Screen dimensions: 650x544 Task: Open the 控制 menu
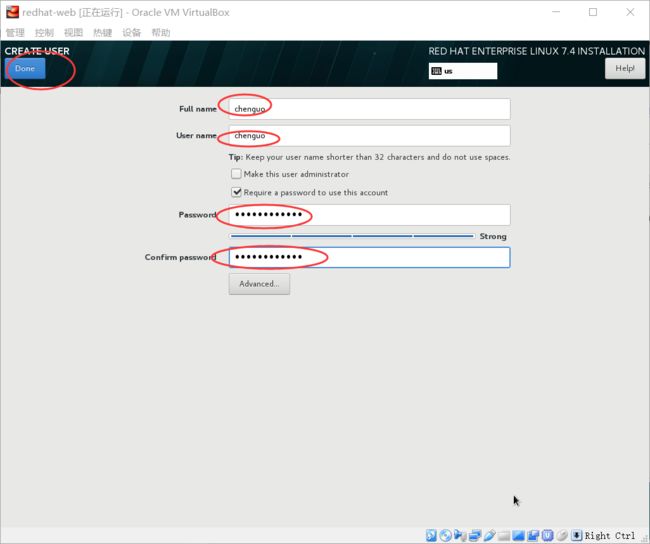click(x=44, y=33)
